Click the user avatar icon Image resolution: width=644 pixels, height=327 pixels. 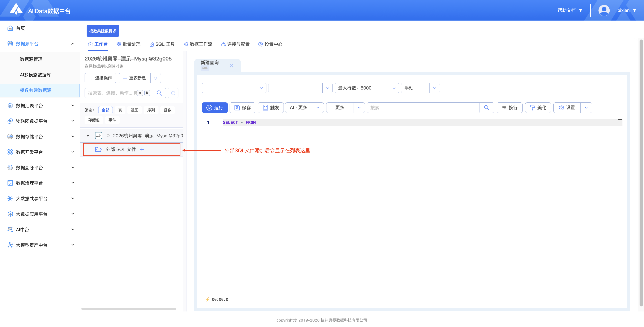[604, 10]
